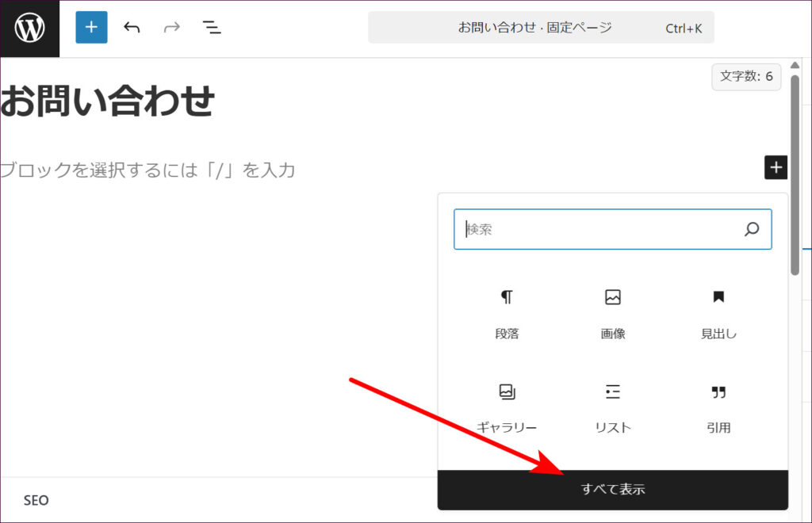Click the black add block plus button

[x=776, y=167]
